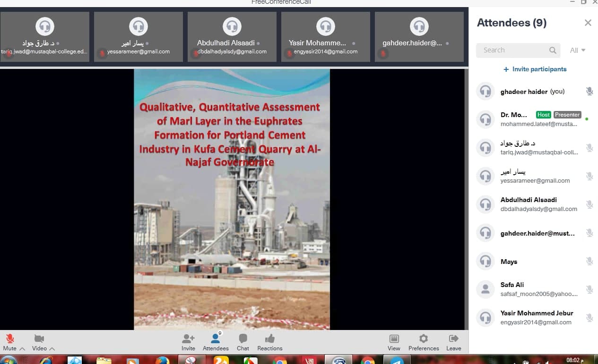Toggle microphone for ghadeer haider (you)

pyautogui.click(x=589, y=92)
